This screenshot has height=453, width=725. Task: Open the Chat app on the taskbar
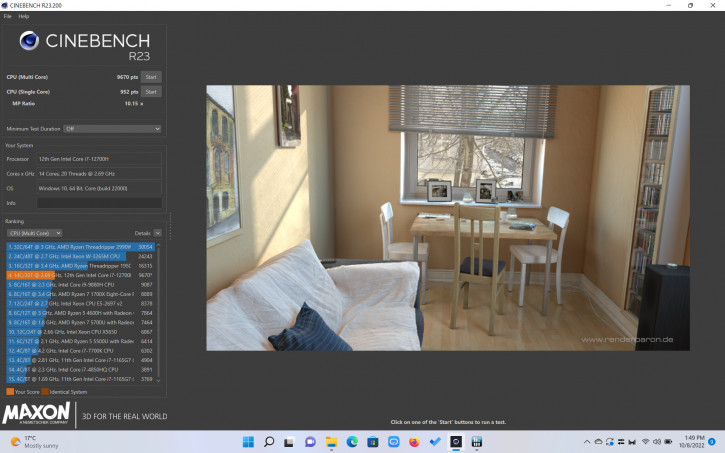tap(310, 442)
